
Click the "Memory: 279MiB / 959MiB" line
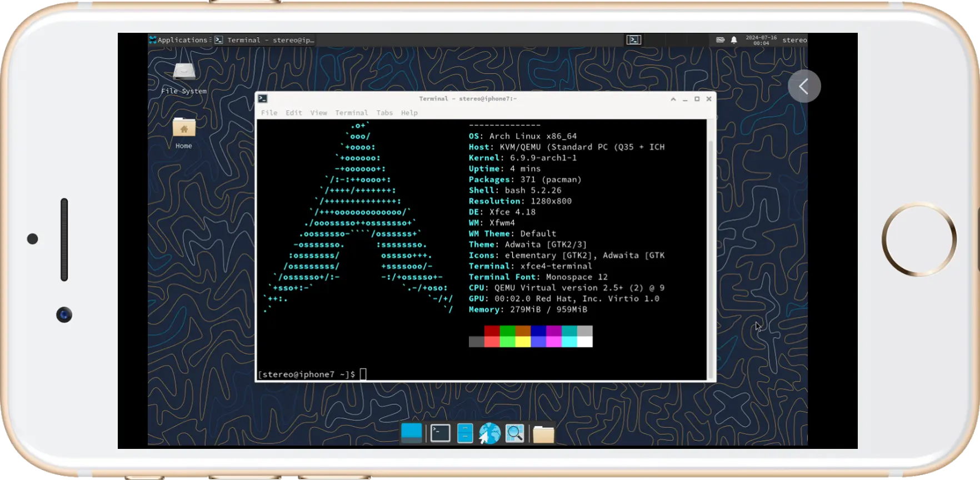click(x=528, y=309)
